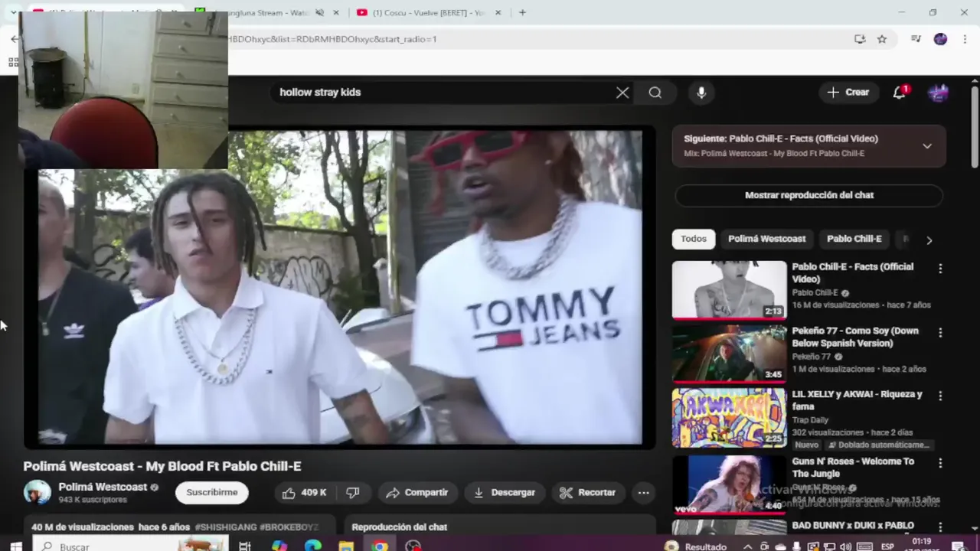980x551 pixels.
Task: Show more filter chips with right arrow
Action: [929, 240]
